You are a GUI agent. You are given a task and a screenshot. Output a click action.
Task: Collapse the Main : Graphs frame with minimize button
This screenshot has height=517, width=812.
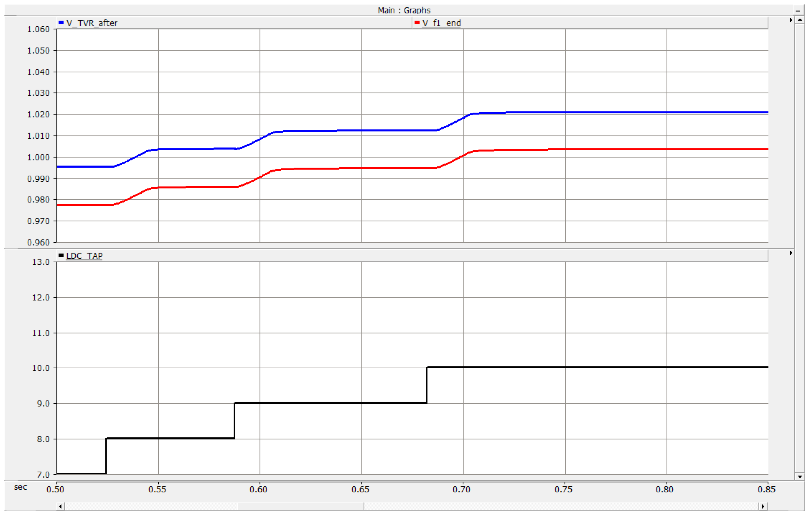tap(798, 11)
